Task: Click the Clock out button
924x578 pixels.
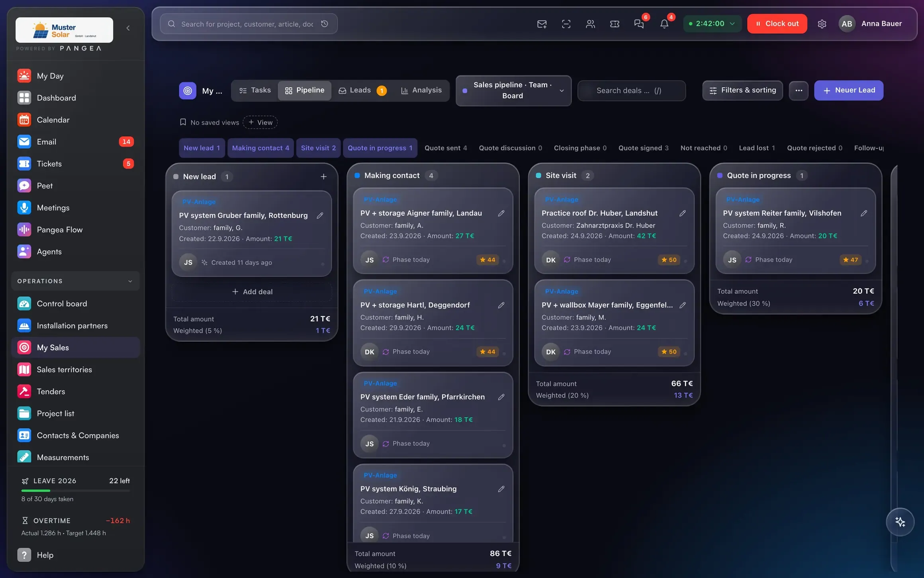Action: pos(777,24)
